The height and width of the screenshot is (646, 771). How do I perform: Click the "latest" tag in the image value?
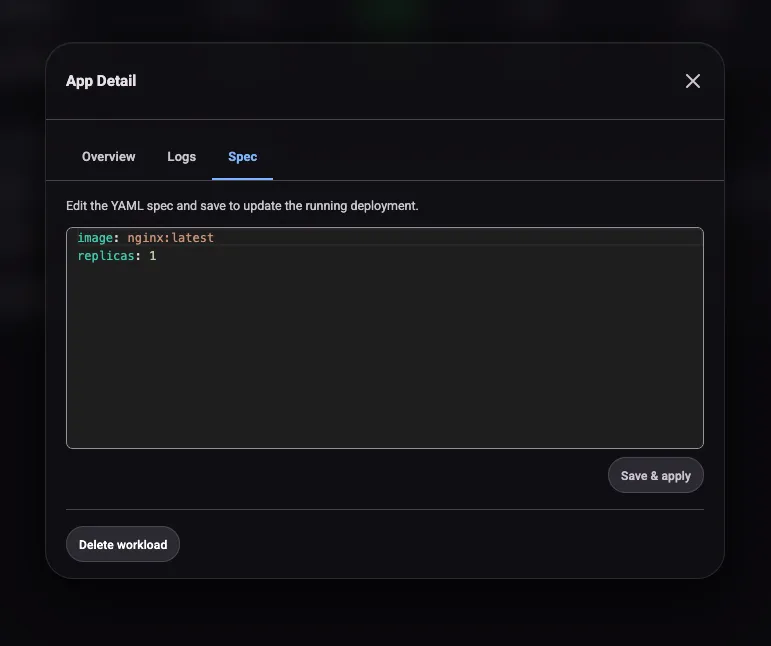pos(193,238)
